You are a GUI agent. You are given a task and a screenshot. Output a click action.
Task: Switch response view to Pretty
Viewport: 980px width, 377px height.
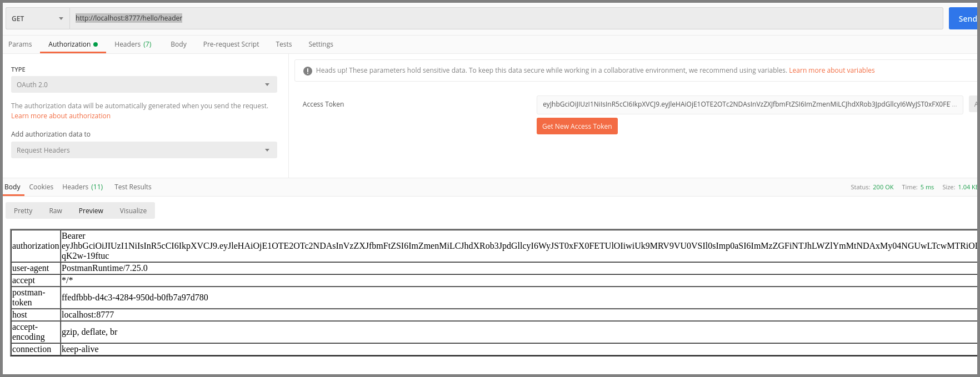click(x=23, y=211)
